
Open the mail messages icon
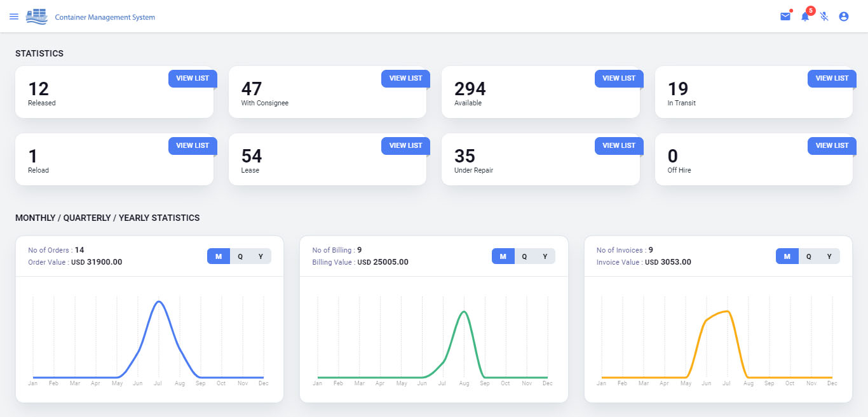pos(785,17)
